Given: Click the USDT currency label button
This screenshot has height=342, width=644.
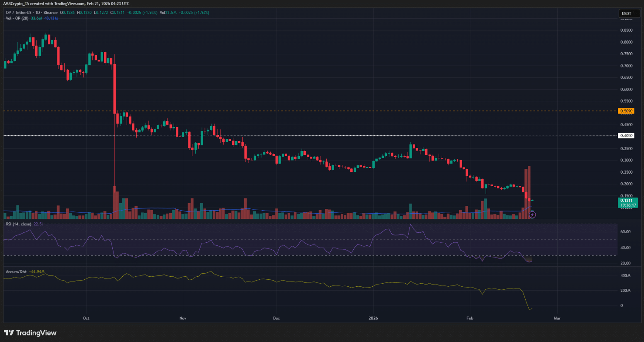Looking at the screenshot, I should pos(626,13).
